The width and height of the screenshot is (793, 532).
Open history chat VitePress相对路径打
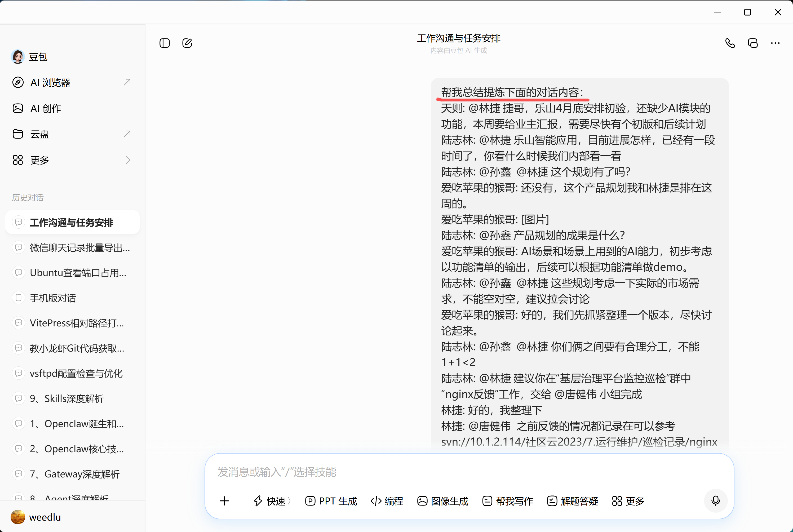click(72, 323)
